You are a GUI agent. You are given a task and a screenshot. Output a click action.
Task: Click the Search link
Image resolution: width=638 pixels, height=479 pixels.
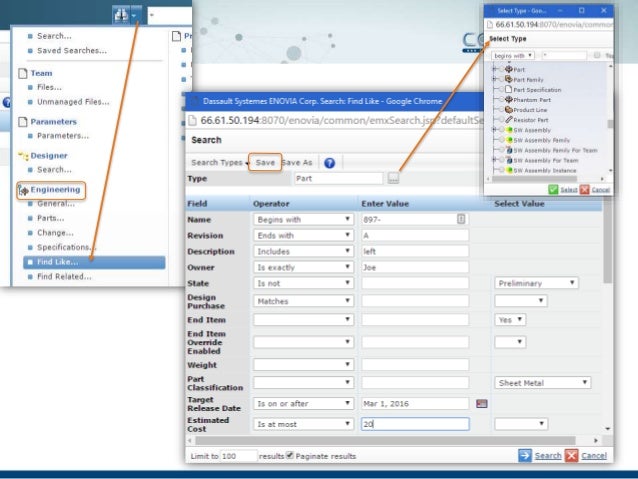548,455
